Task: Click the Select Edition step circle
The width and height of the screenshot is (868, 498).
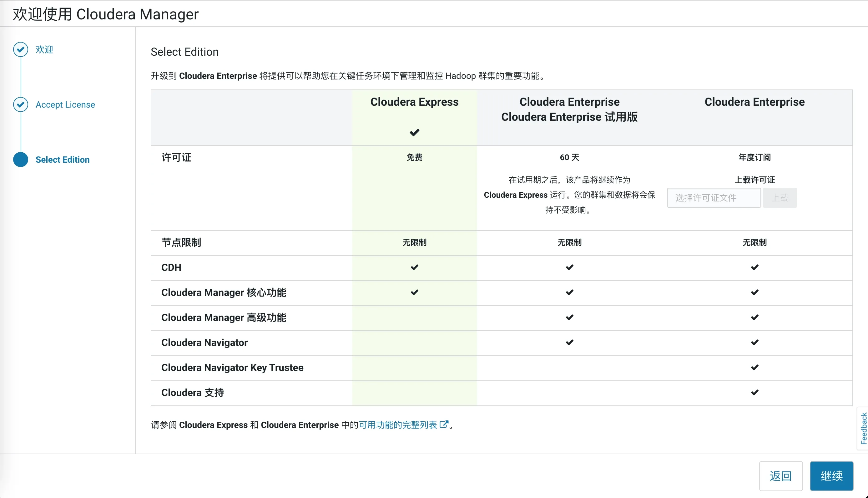Action: tap(20, 160)
